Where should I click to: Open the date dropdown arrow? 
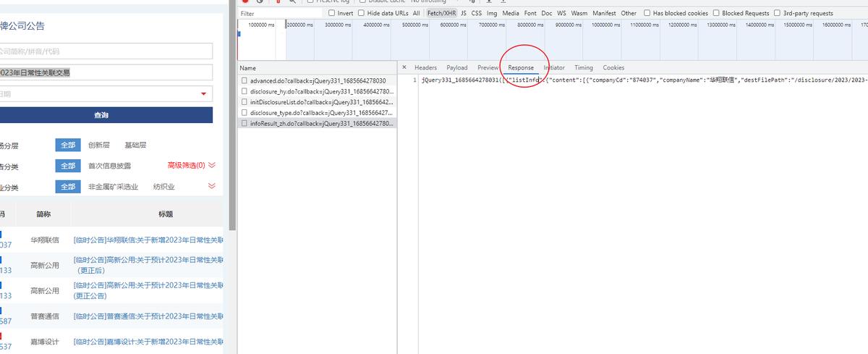point(204,94)
